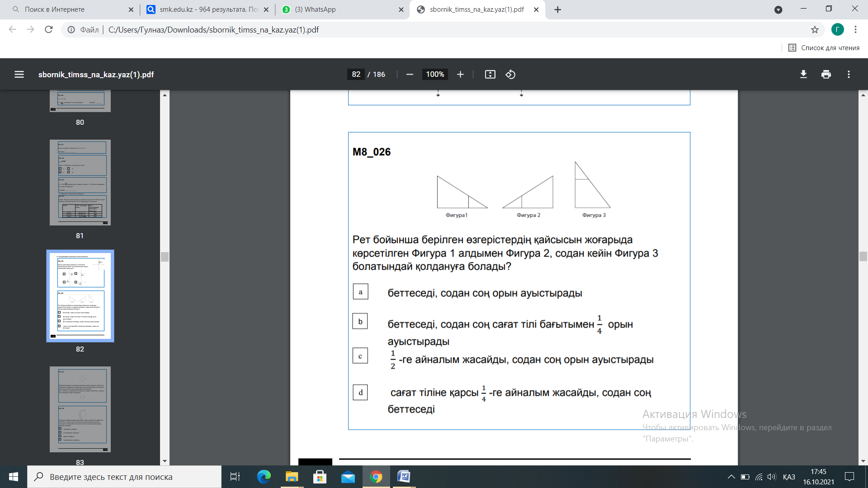Reload the current page
The image size is (868, 488).
(49, 30)
